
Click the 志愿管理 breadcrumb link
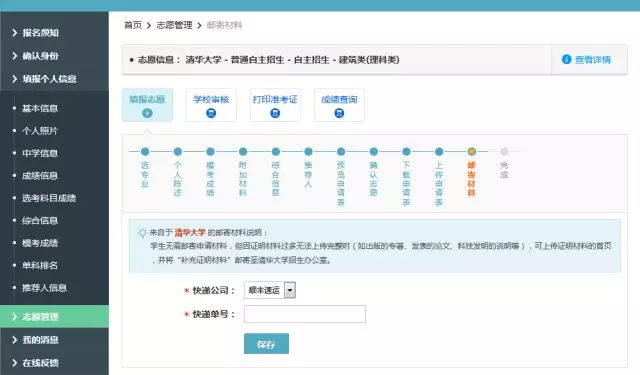point(174,25)
